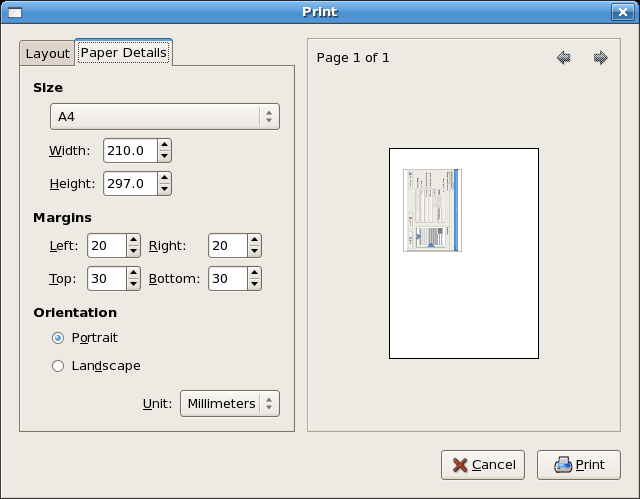Image resolution: width=640 pixels, height=499 pixels.
Task: Click the Cancel button
Action: 483,465
